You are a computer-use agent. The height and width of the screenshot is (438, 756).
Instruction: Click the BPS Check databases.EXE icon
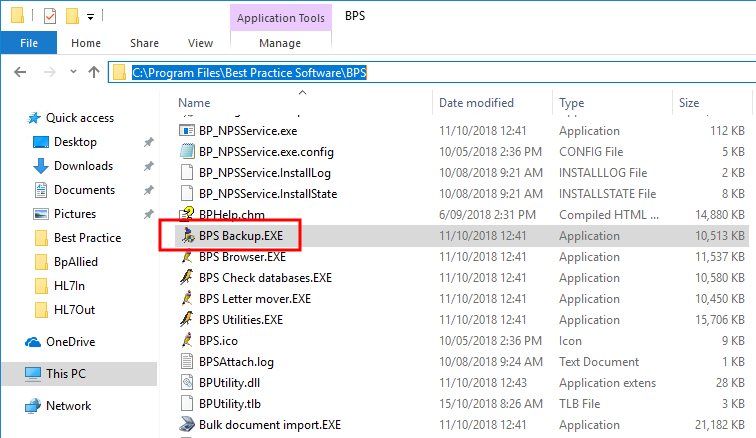coord(187,277)
